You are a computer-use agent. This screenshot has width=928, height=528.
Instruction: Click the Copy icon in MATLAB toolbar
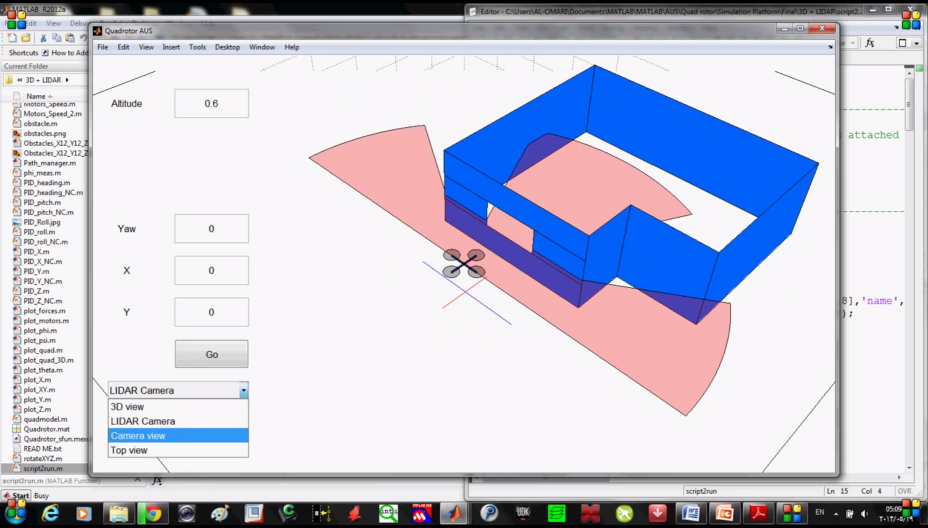pyautogui.click(x=56, y=37)
